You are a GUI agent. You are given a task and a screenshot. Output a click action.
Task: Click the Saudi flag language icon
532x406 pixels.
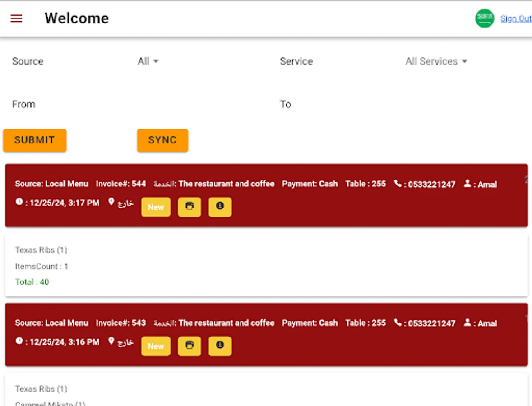click(x=484, y=18)
